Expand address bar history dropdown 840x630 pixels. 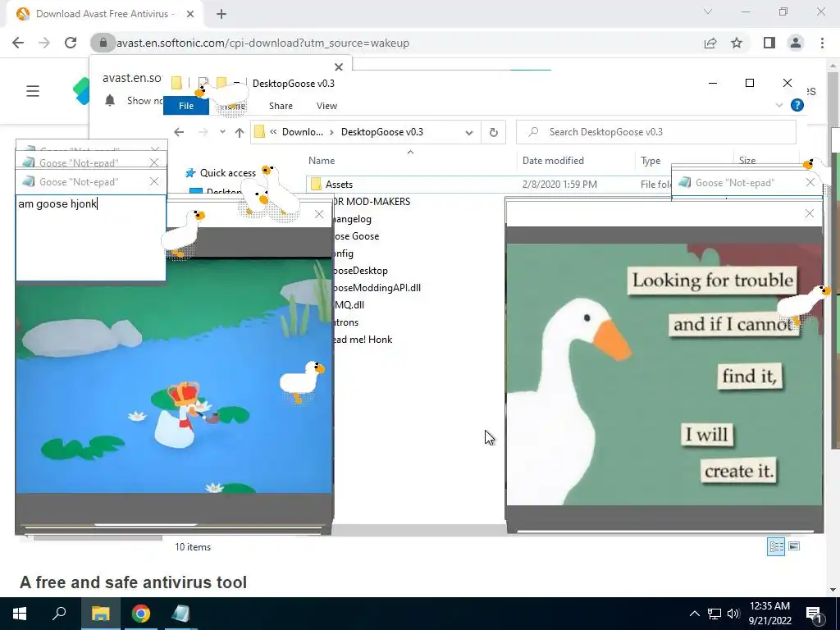tap(468, 132)
